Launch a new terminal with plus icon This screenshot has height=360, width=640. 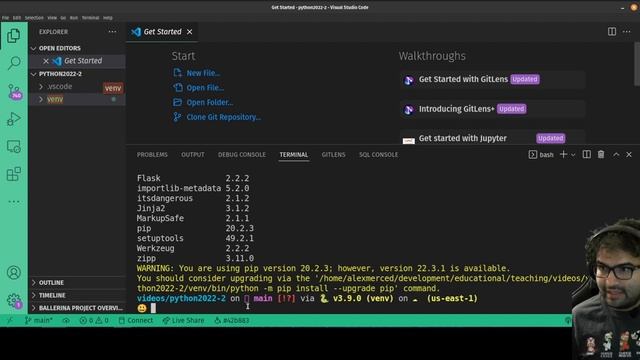563,154
